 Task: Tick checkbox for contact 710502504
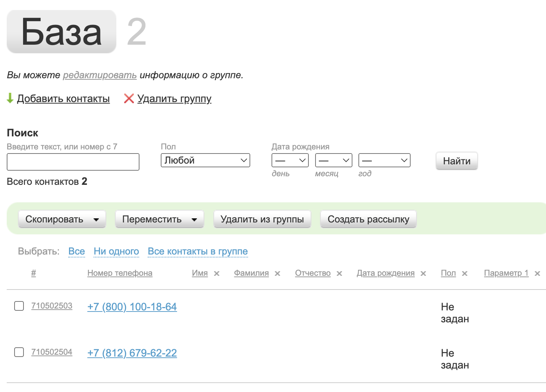click(19, 352)
